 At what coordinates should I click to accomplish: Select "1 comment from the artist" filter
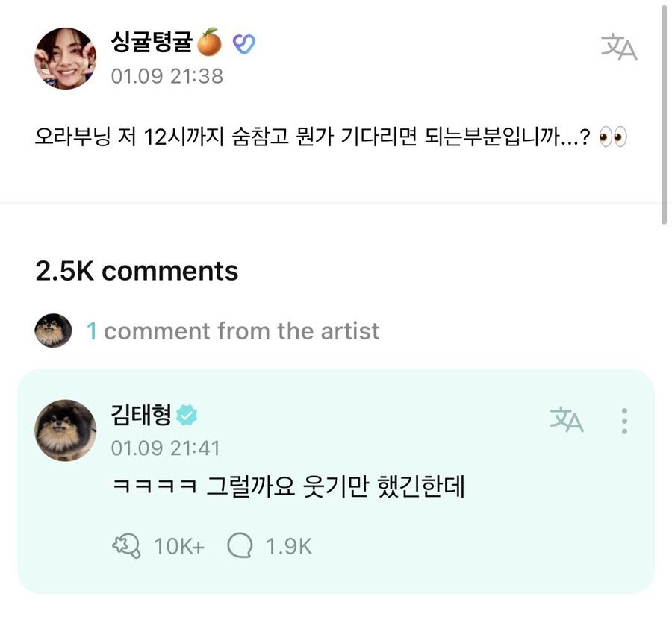pyautogui.click(x=233, y=331)
